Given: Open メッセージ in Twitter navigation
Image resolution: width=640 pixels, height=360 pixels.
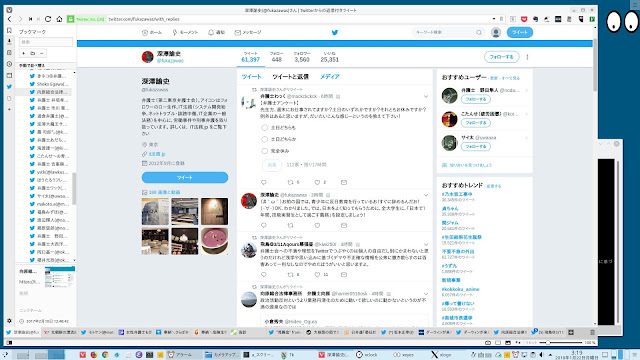Looking at the screenshot, I should (248, 32).
